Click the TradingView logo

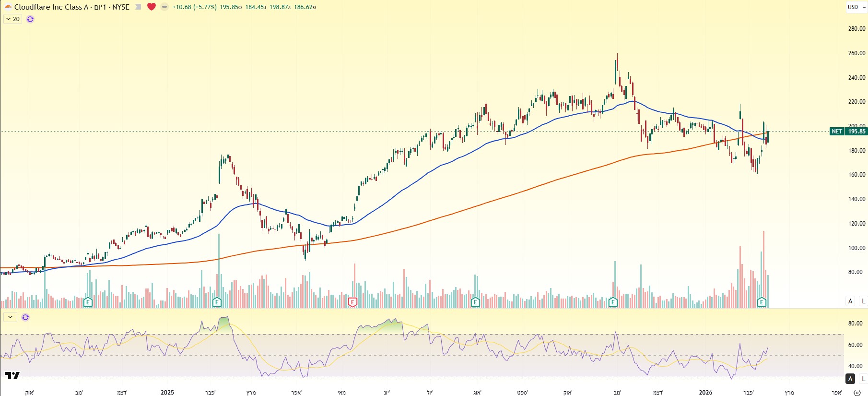[x=12, y=375]
